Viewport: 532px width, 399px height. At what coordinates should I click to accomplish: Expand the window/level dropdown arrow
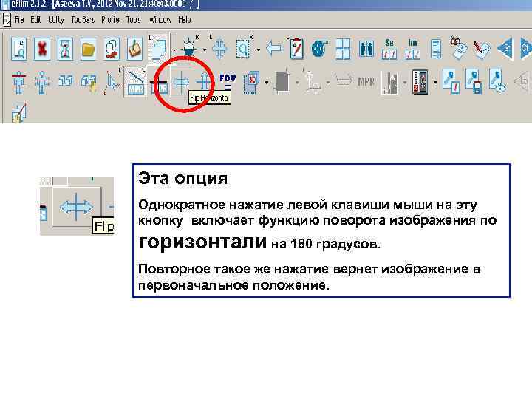(x=205, y=50)
